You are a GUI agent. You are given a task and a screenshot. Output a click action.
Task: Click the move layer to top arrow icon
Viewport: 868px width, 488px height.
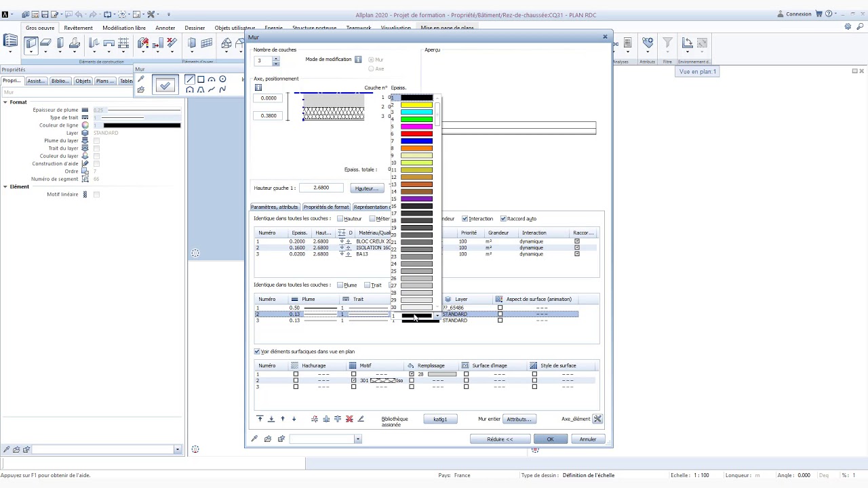pyautogui.click(x=260, y=419)
